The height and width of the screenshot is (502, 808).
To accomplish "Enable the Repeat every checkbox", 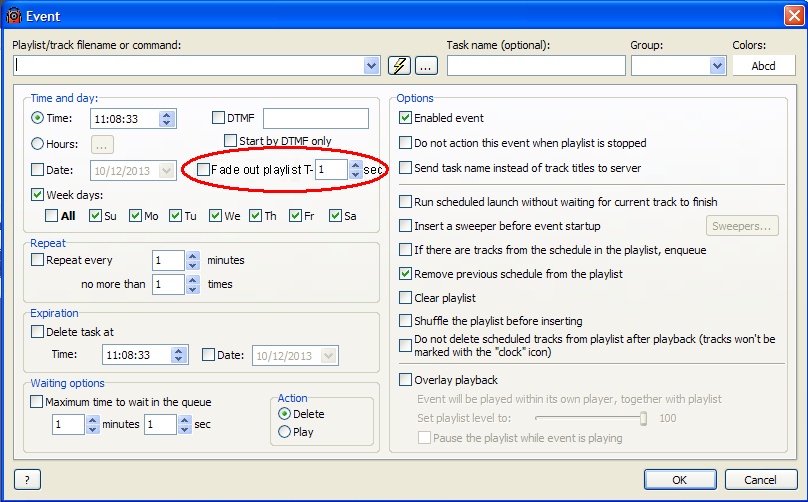I will [x=37, y=260].
